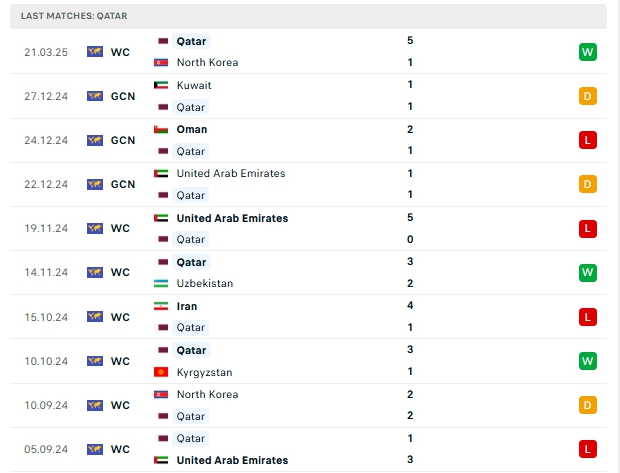This screenshot has width=620, height=473.
Task: Click the world competition icon for 27.12.24
Action: (x=95, y=96)
